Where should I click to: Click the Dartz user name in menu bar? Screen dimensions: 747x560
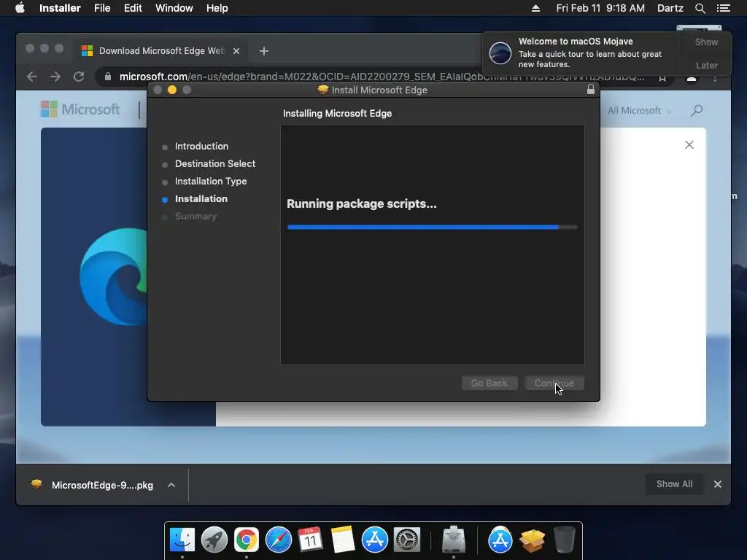[670, 8]
